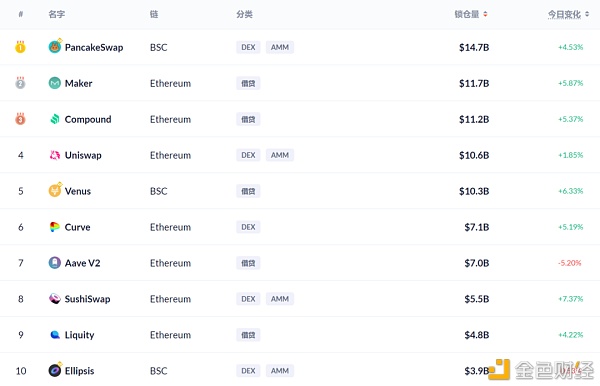The height and width of the screenshot is (386, 600).
Task: Click the Curve rainbow logo icon
Action: coord(55,227)
